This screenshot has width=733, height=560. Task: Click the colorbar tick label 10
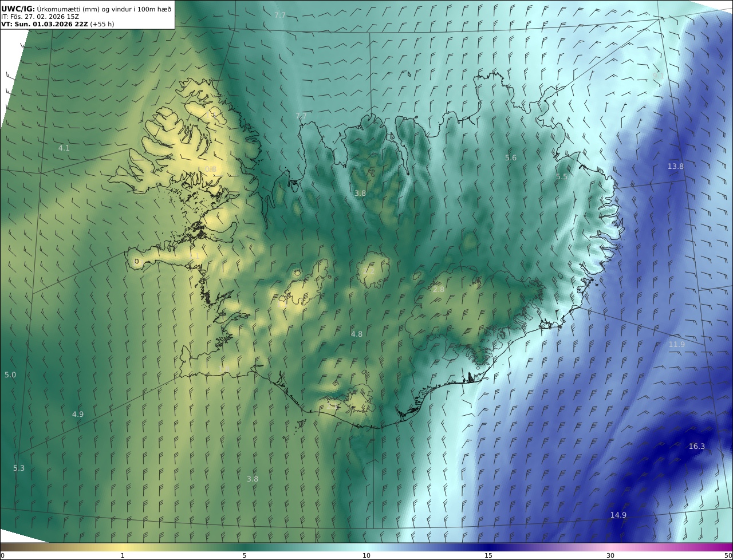(x=366, y=555)
